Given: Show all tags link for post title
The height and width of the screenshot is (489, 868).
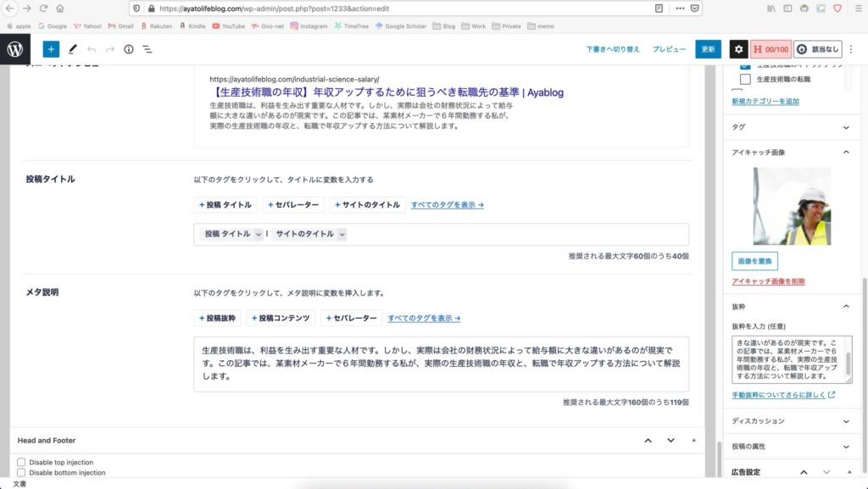Looking at the screenshot, I should [448, 205].
